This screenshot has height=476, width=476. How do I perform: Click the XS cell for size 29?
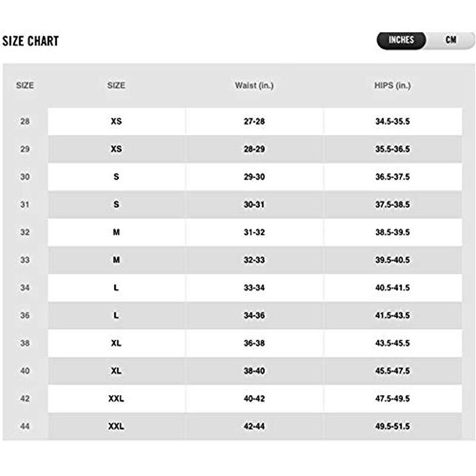(x=116, y=149)
